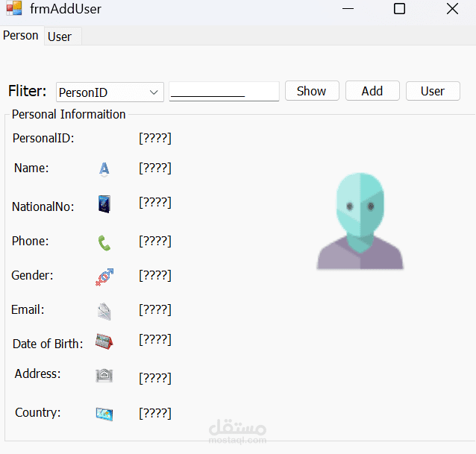Click the Country: label
This screenshot has height=454, width=476.
click(x=38, y=412)
